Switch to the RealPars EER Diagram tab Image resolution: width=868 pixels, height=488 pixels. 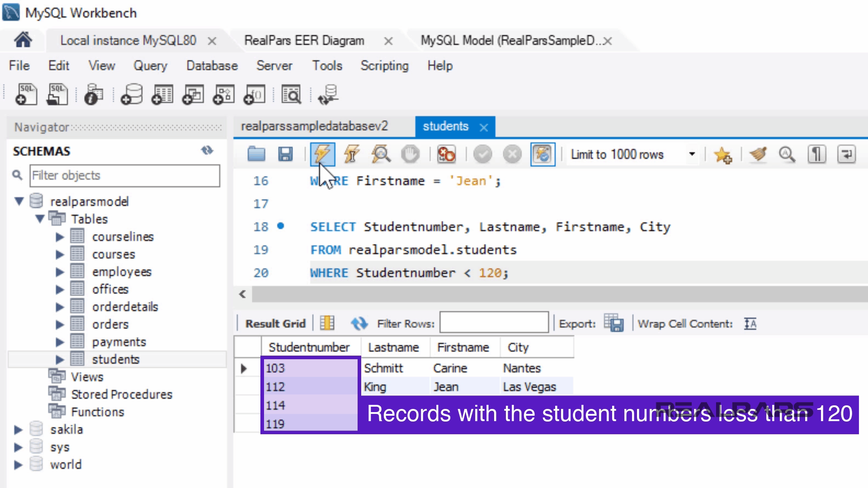pyautogui.click(x=304, y=41)
